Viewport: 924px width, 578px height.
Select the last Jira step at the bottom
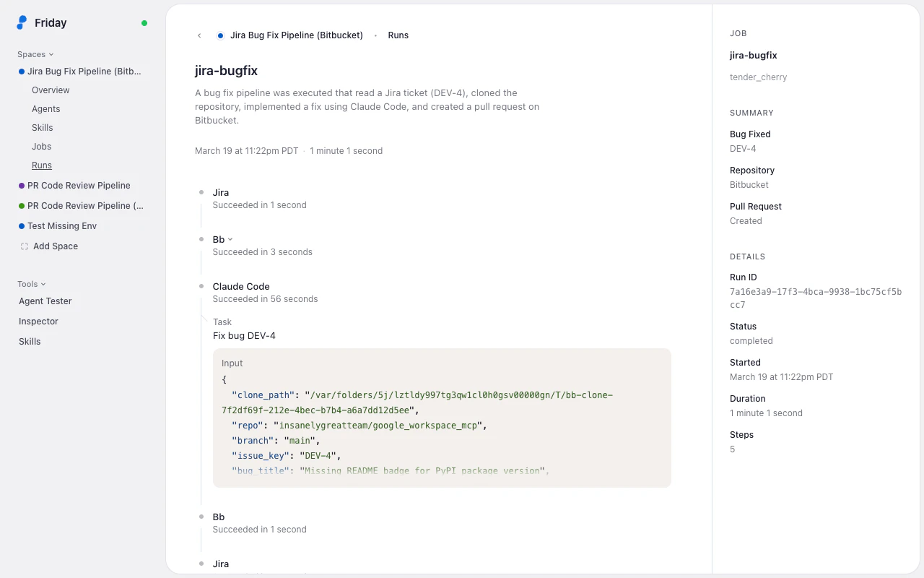pyautogui.click(x=221, y=564)
